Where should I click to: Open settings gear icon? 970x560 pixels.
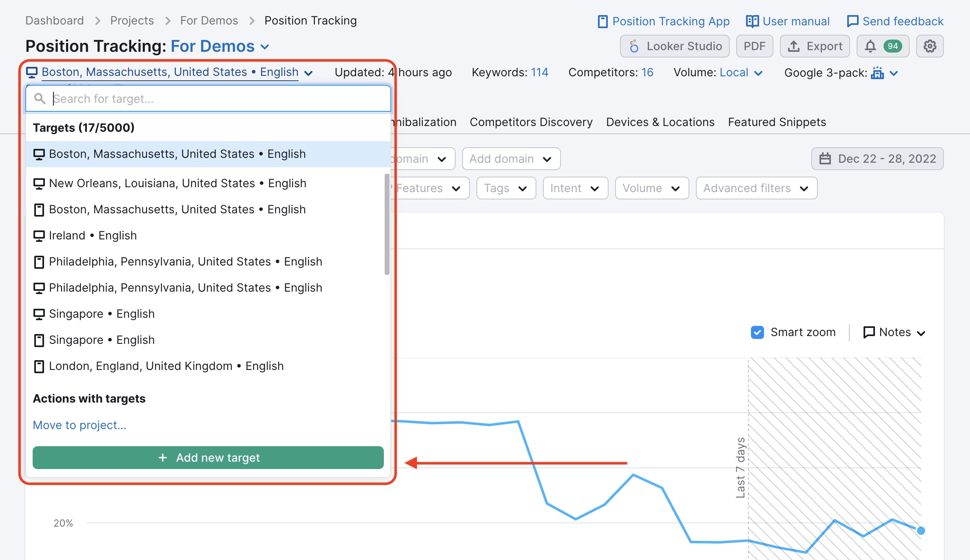tap(930, 46)
